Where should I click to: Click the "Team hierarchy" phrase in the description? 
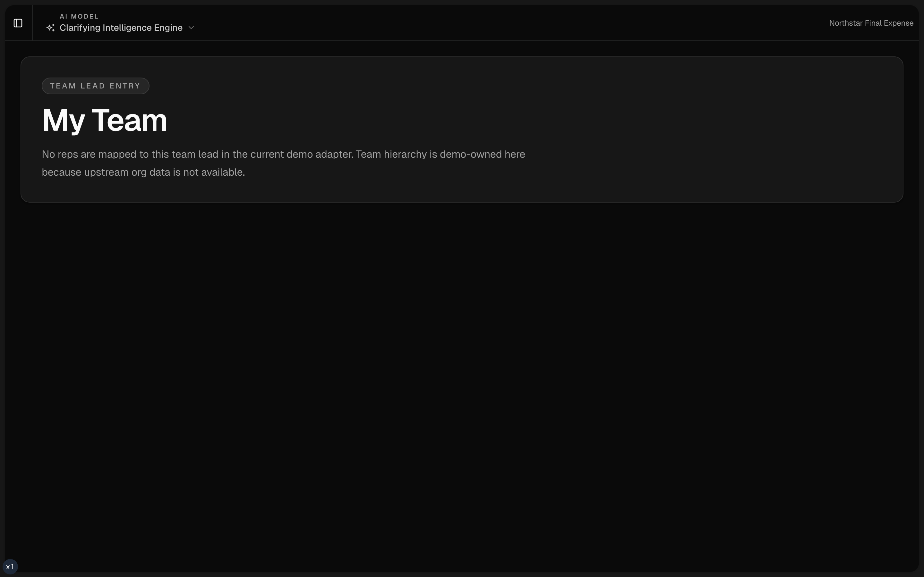pyautogui.click(x=391, y=154)
